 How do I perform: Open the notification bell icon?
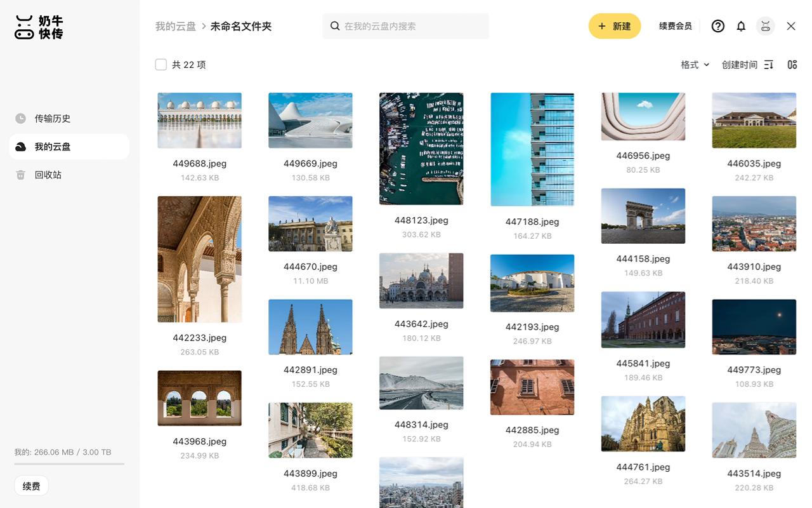click(741, 26)
